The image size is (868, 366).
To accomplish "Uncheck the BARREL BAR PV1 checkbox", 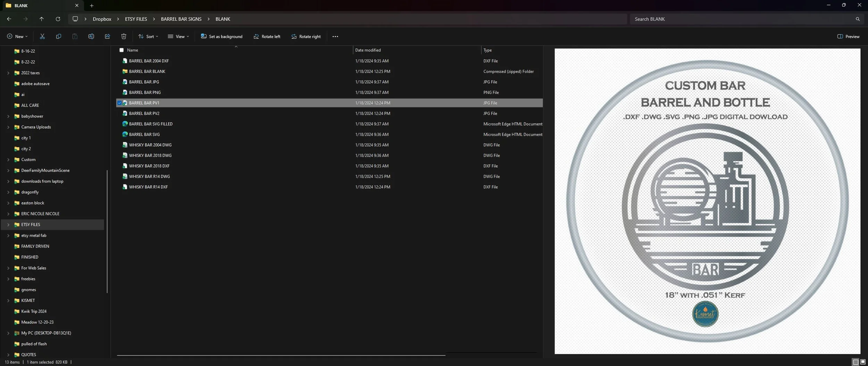I will point(119,103).
